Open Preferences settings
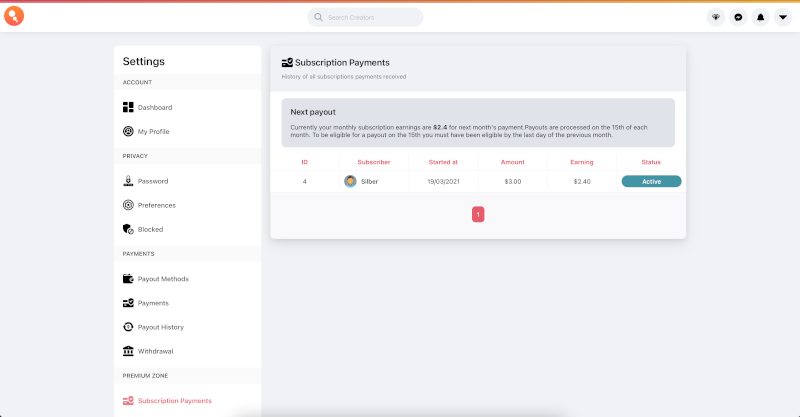 (157, 205)
